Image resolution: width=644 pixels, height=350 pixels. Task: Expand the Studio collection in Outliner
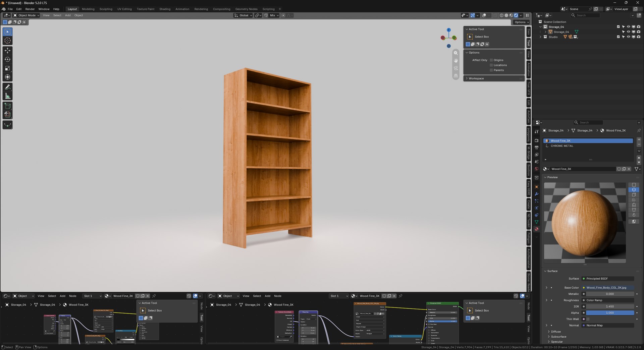click(540, 37)
